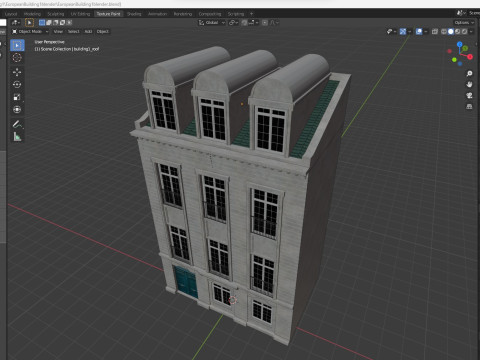Click the blue Z axis gizmo circle
The image size is (480, 360).
(460, 44)
